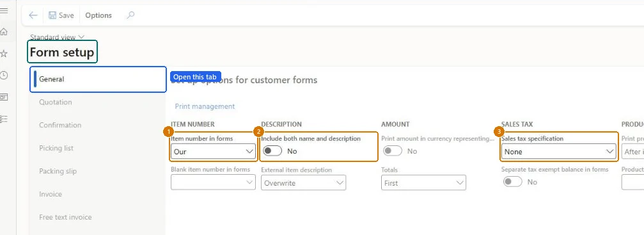Image resolution: width=644 pixels, height=235 pixels.
Task: Open the Totals dropdown
Action: pos(423,182)
